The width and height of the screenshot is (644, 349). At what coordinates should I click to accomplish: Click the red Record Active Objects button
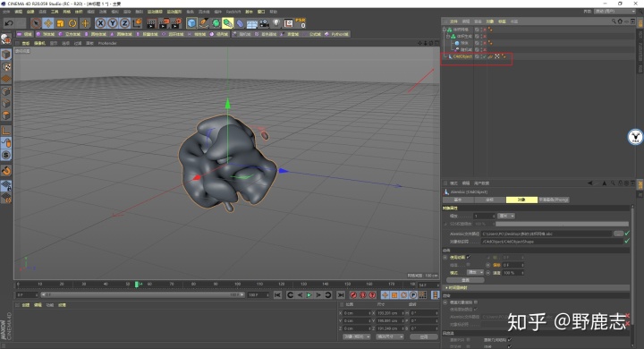tap(353, 295)
